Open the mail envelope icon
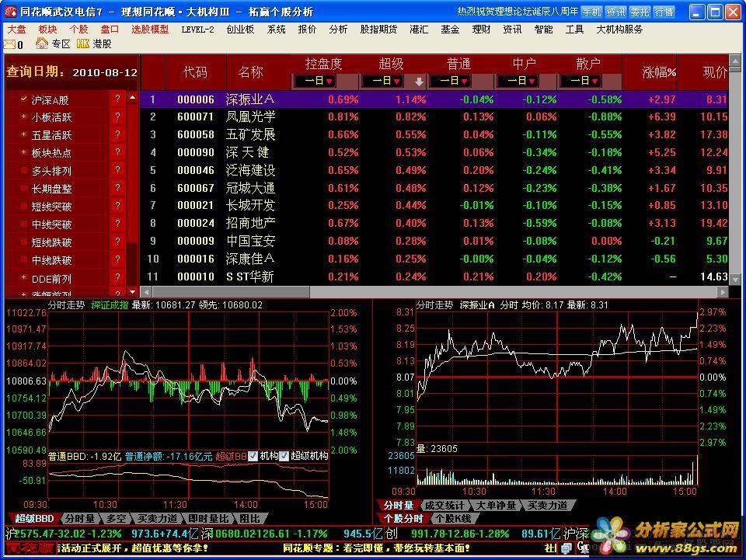The height and width of the screenshot is (560, 746). point(9,44)
